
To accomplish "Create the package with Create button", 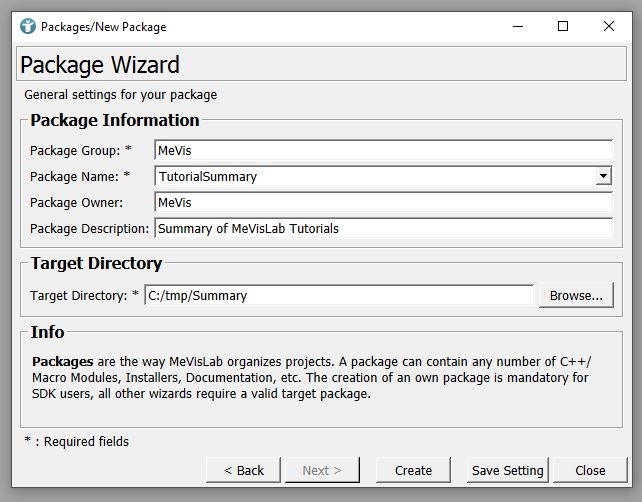I will click(x=413, y=470).
